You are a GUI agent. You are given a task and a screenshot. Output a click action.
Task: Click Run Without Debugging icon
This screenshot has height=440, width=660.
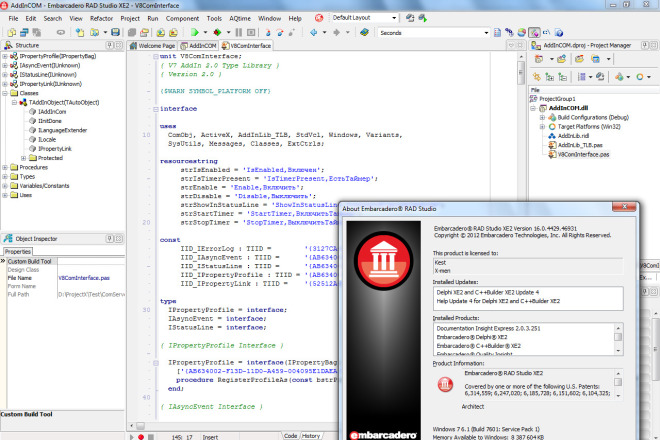pyautogui.click(x=217, y=32)
